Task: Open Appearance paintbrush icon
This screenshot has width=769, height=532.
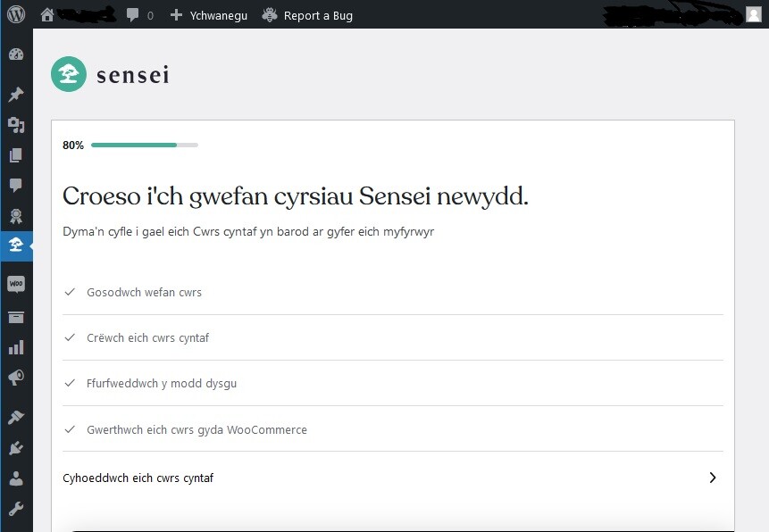Action: [16, 417]
